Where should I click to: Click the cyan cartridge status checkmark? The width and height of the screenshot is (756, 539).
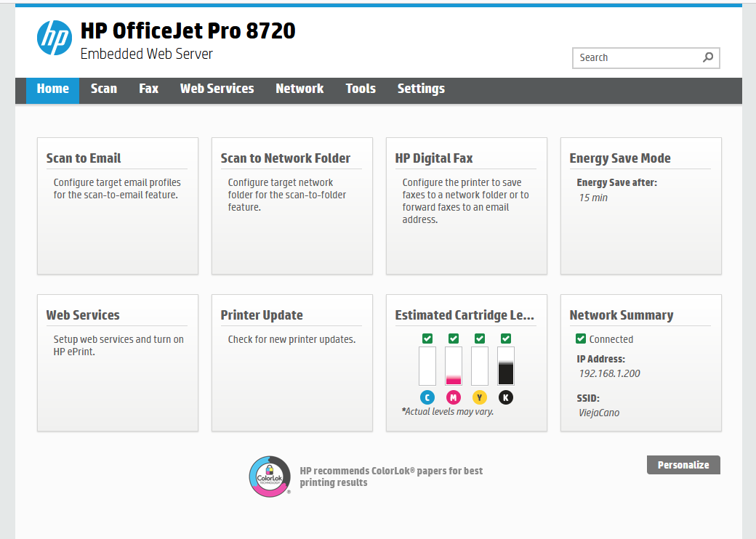coord(427,339)
